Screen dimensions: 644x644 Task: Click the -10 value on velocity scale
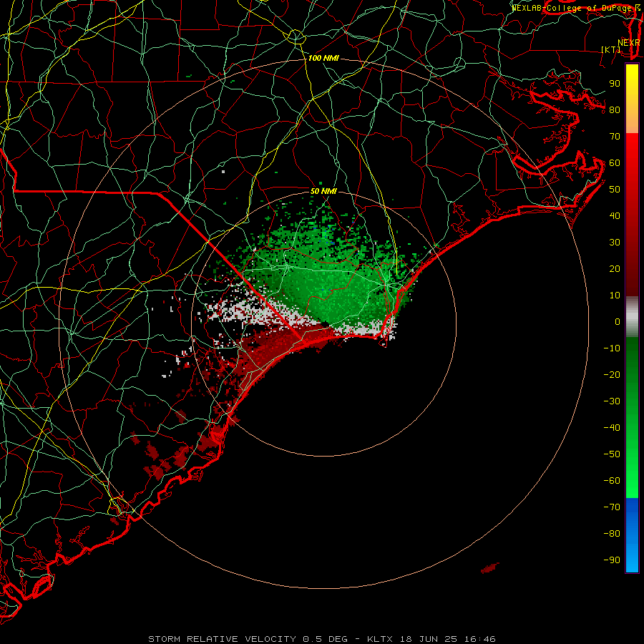click(x=612, y=348)
